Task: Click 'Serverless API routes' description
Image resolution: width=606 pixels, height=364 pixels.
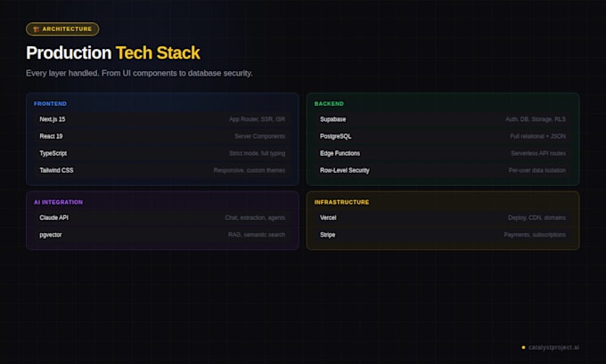Action: point(538,153)
